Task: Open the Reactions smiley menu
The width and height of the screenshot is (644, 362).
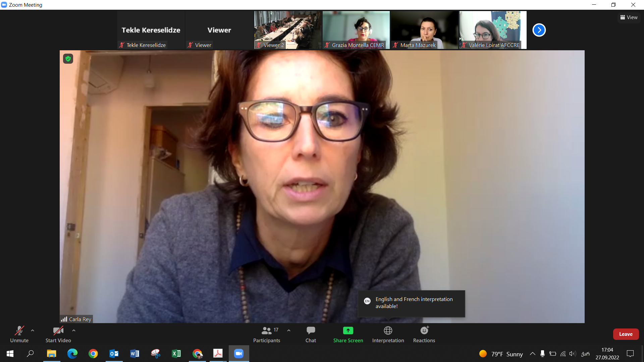Action: (424, 334)
